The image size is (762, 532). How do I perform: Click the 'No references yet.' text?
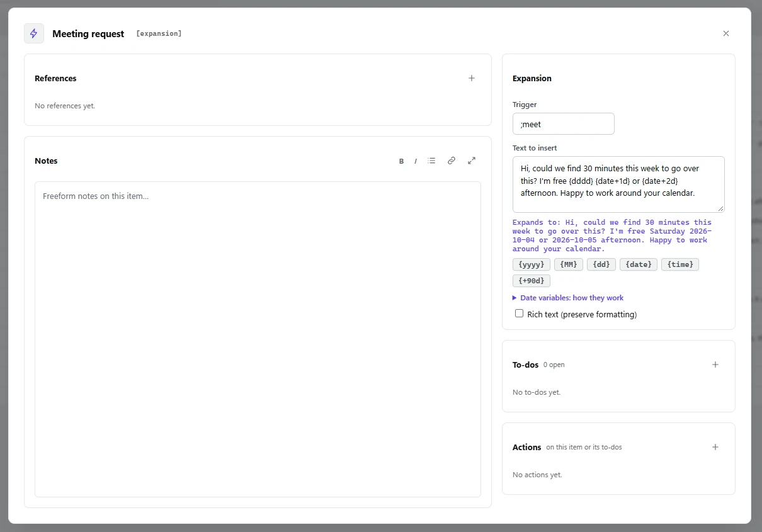65,106
